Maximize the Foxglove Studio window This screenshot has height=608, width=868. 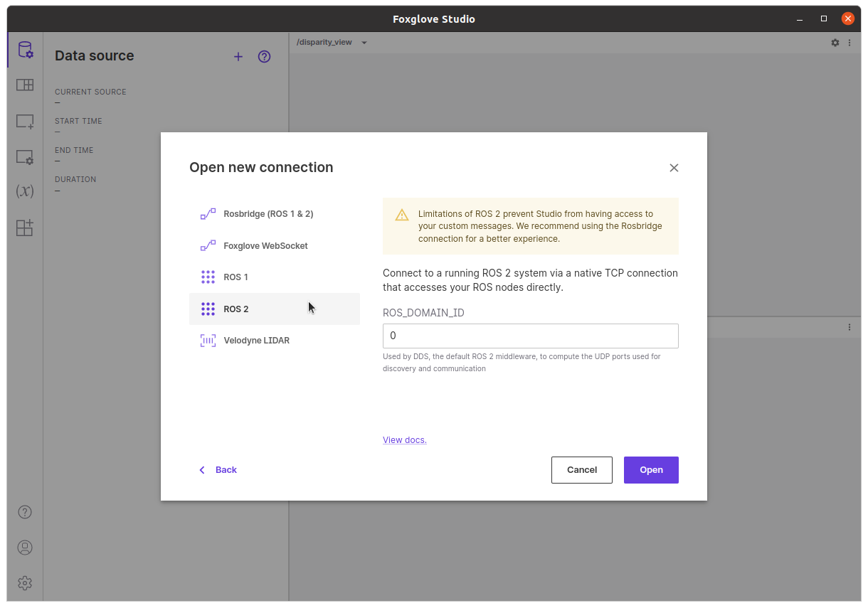coord(824,18)
